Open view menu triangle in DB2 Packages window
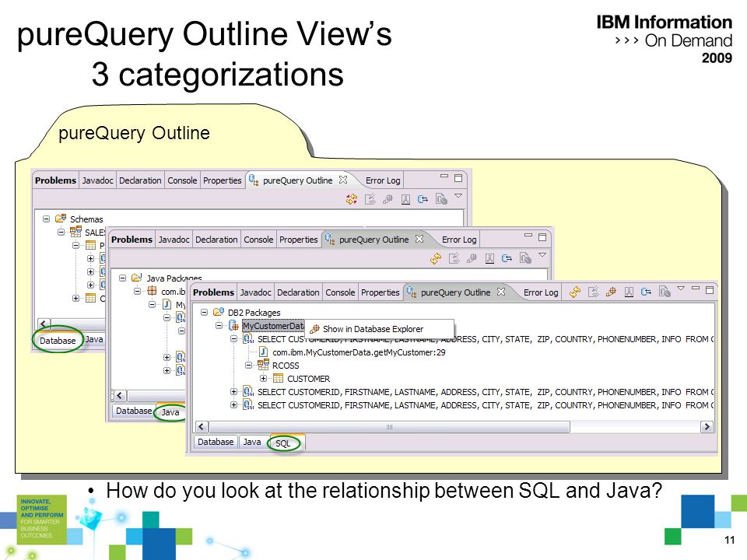747x560 pixels. (681, 288)
